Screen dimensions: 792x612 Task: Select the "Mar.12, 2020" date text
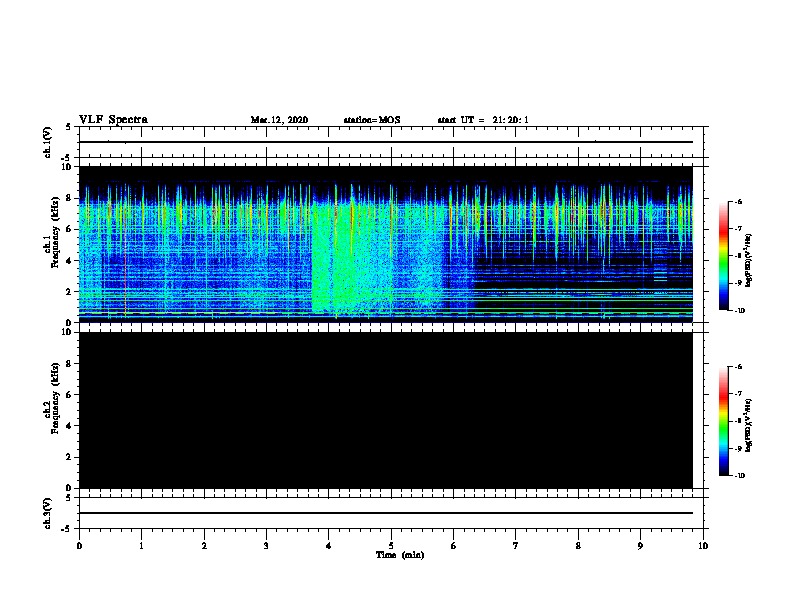coord(279,120)
